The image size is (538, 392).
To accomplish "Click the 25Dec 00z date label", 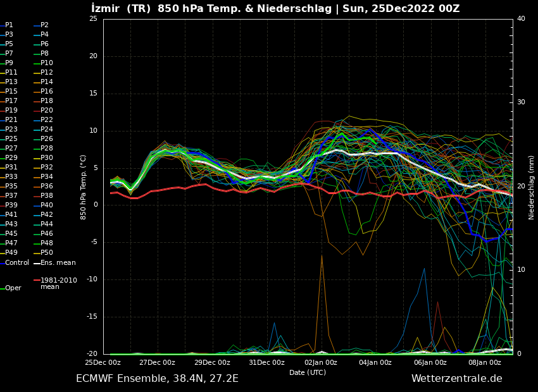I will tap(103, 362).
